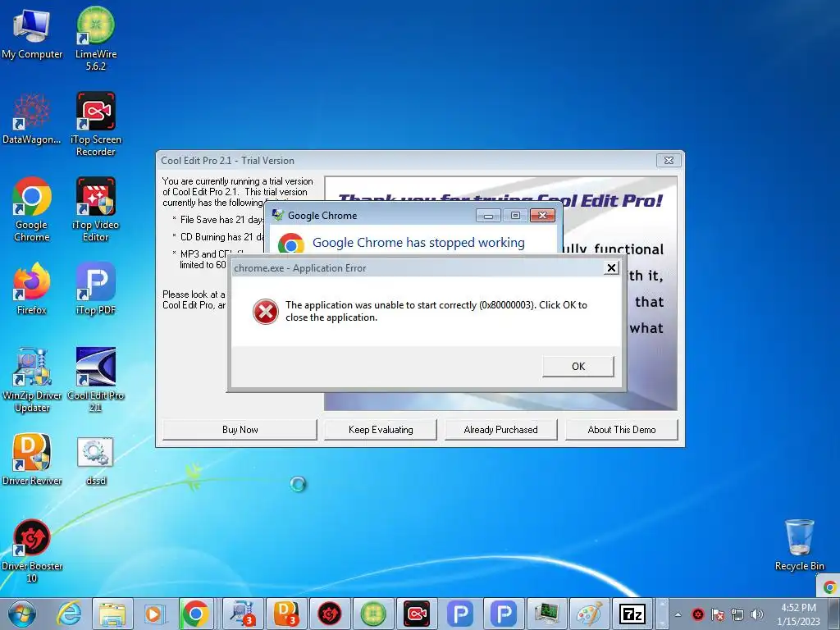The image size is (840, 630).
Task: Open the DataWagon desktop shortcut
Action: (32, 118)
